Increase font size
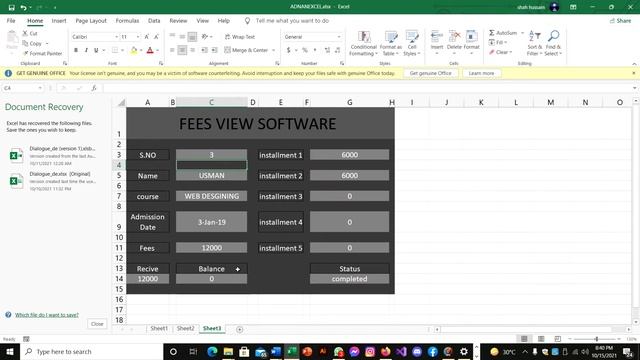This screenshot has width=640, height=360. click(147, 37)
